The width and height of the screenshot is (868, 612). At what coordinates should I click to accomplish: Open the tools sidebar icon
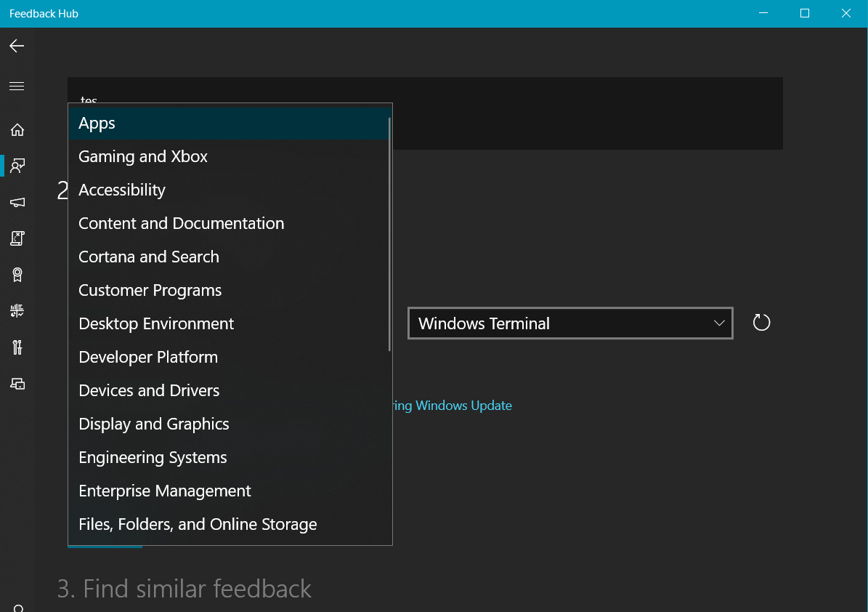17,347
